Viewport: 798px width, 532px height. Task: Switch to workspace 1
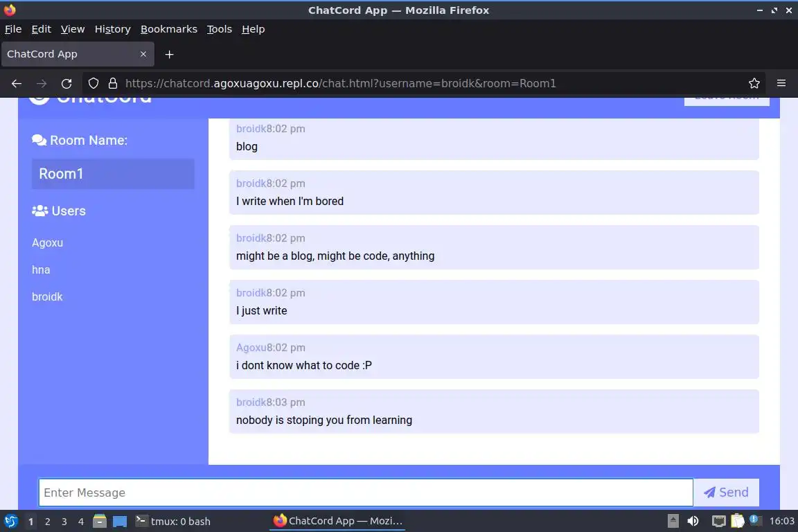point(30,522)
